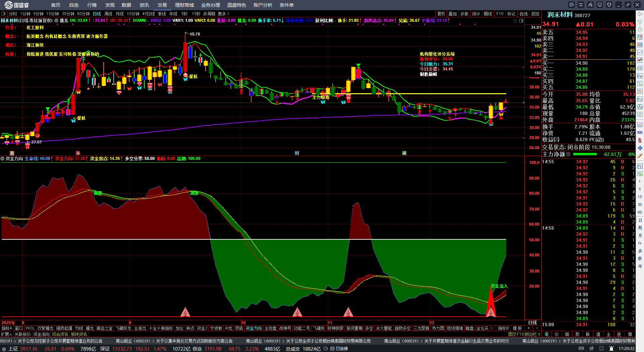Click the 48.78 high price marker
The width and height of the screenshot is (644, 352).
pyautogui.click(x=195, y=34)
